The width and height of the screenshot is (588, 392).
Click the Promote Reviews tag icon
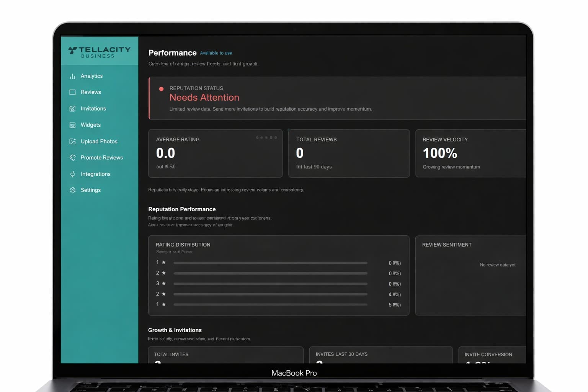point(72,158)
